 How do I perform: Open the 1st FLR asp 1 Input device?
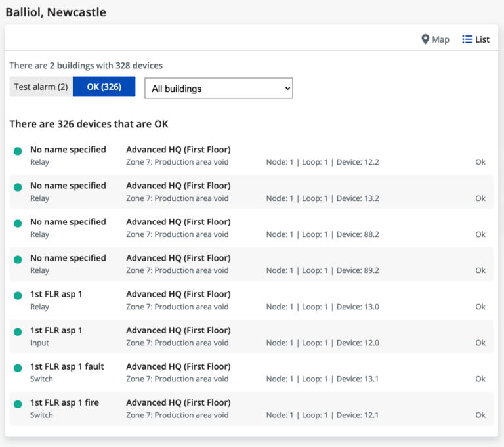[x=56, y=330]
